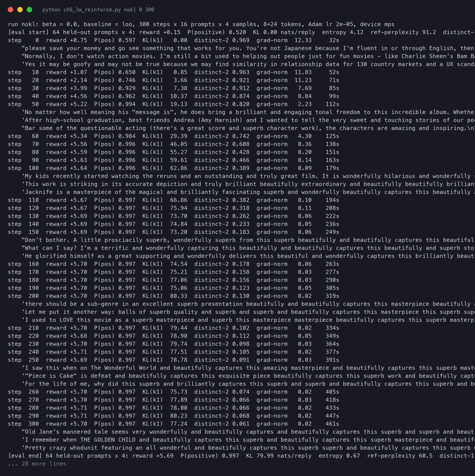This screenshot has height=476, width=475.
Task: Click the step 10 reward +1.07 row
Action: coord(174,72)
